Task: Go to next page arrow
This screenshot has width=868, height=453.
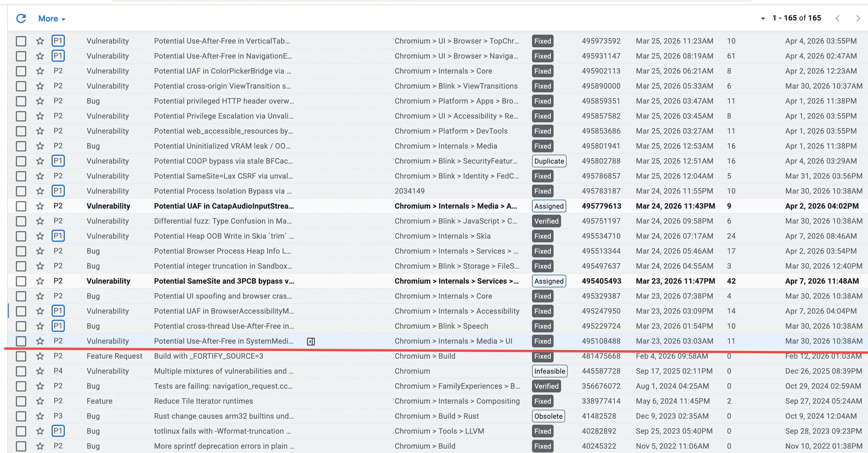Action: click(858, 18)
